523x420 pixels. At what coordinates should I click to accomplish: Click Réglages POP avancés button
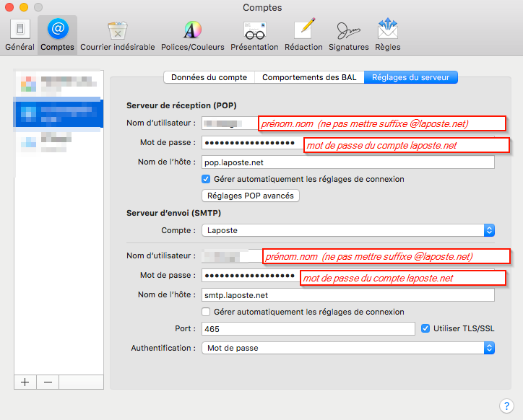[x=249, y=196]
